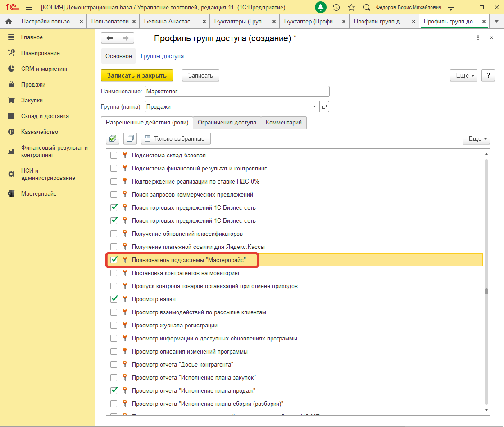The width and height of the screenshot is (504, 427).
Task: Click uncheck all roles icon
Action: click(130, 138)
